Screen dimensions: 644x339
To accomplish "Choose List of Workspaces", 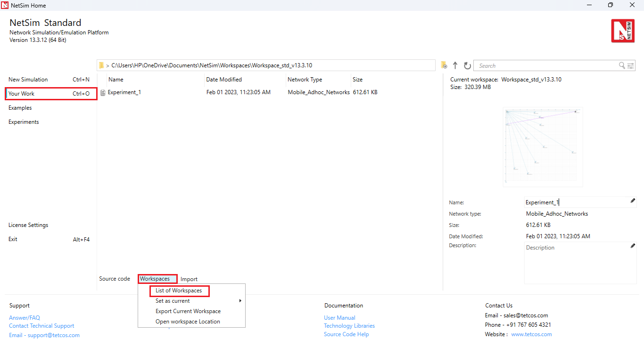I will 179,291.
